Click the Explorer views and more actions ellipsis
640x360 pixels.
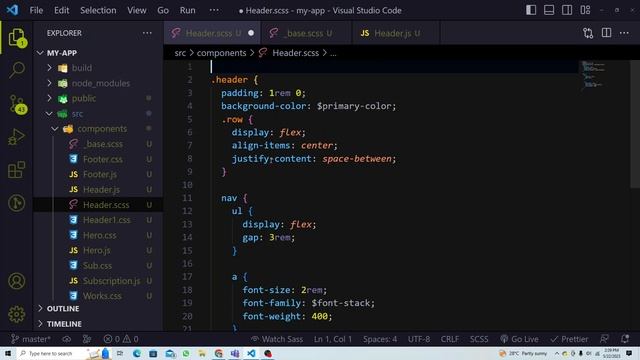tap(147, 33)
